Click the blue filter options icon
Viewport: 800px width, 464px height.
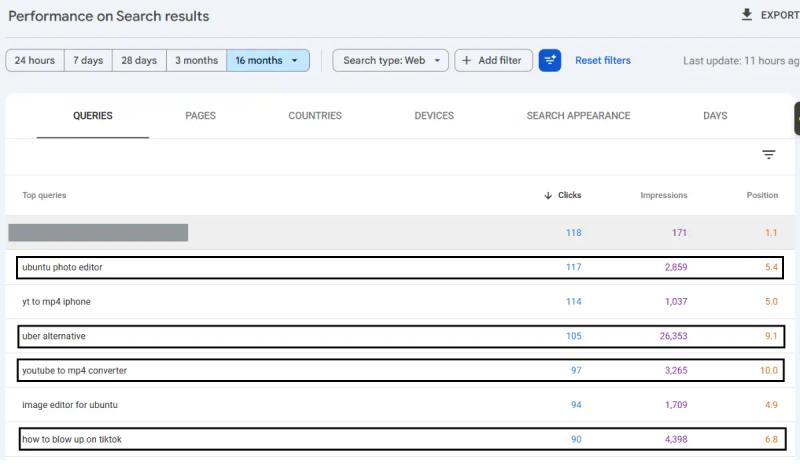coord(549,60)
